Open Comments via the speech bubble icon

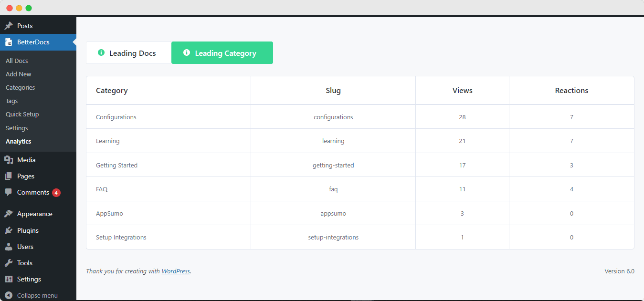8,192
